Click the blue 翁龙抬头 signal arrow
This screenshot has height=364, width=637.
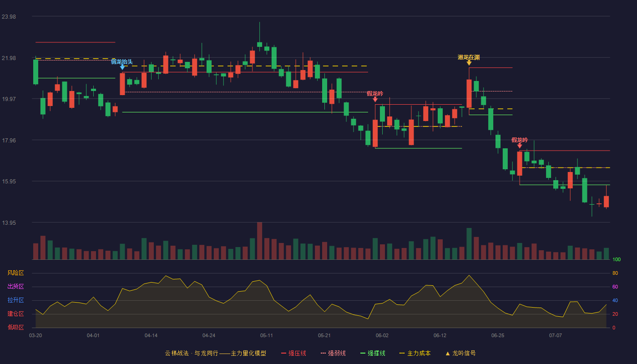[x=122, y=67]
